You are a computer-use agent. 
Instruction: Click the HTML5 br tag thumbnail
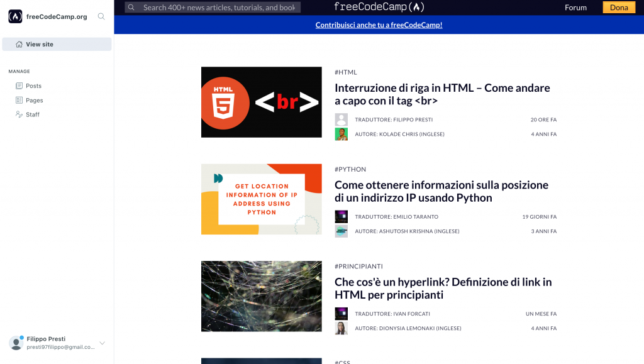coord(261,102)
